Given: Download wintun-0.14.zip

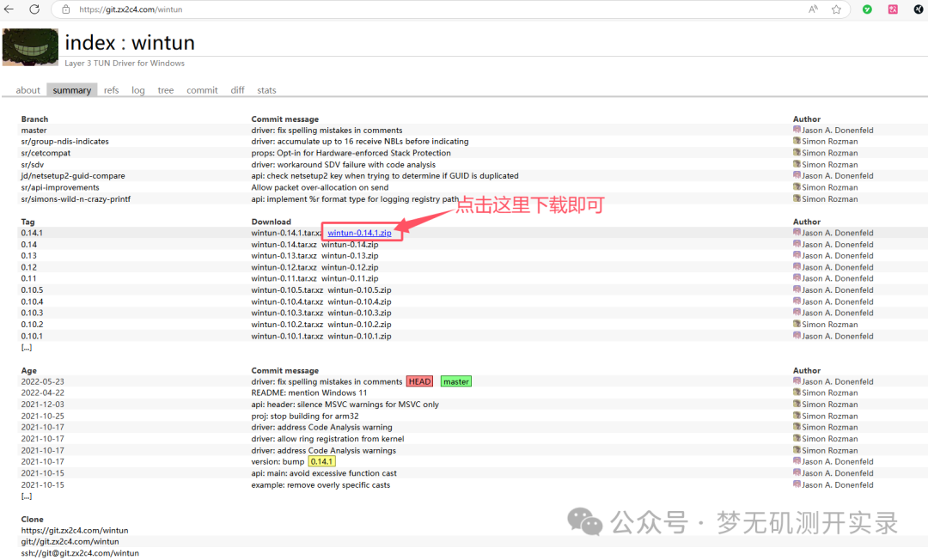Looking at the screenshot, I should pyautogui.click(x=350, y=244).
